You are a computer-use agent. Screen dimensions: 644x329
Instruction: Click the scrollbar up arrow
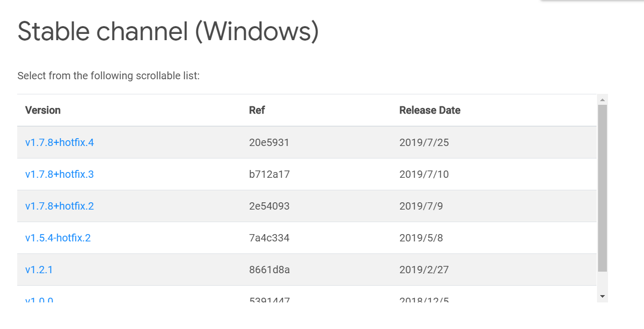point(602,100)
